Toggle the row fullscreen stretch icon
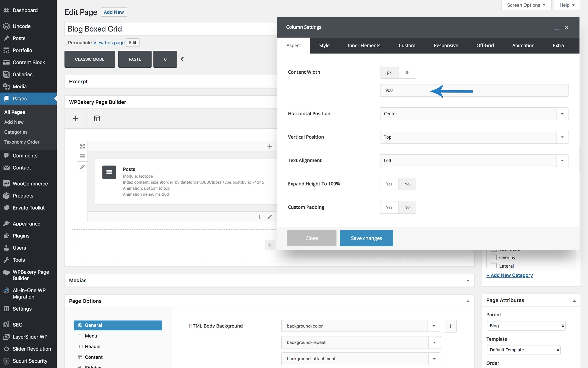The image size is (588, 368). (82, 146)
